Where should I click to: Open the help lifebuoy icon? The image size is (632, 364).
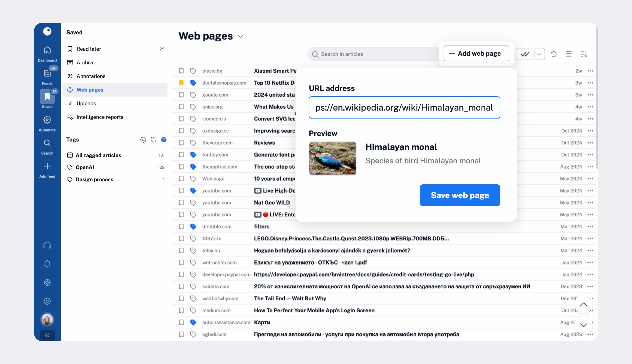click(x=47, y=282)
